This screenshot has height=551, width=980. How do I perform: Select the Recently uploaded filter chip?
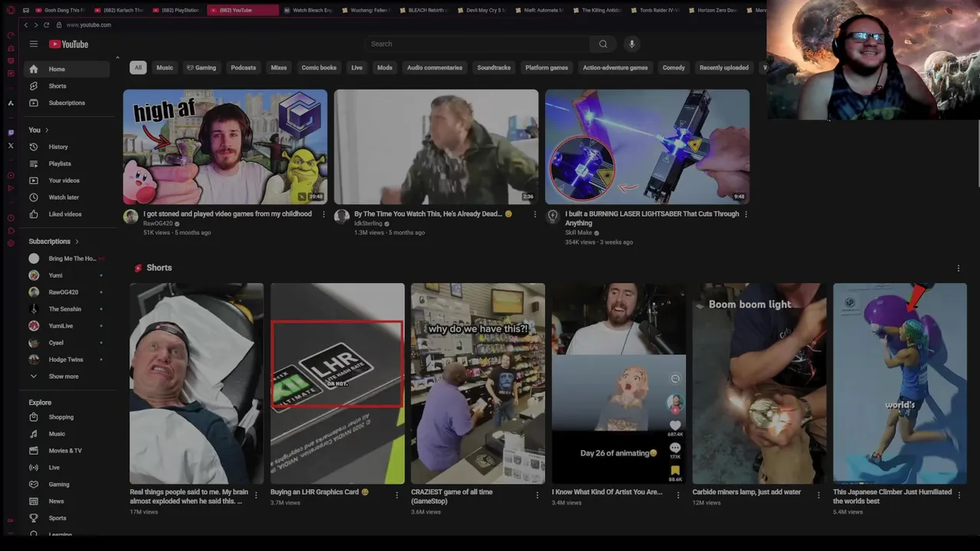click(x=724, y=67)
